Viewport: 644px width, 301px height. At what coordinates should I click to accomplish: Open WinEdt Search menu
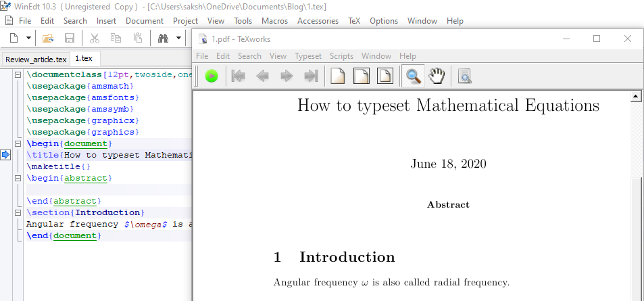click(75, 20)
